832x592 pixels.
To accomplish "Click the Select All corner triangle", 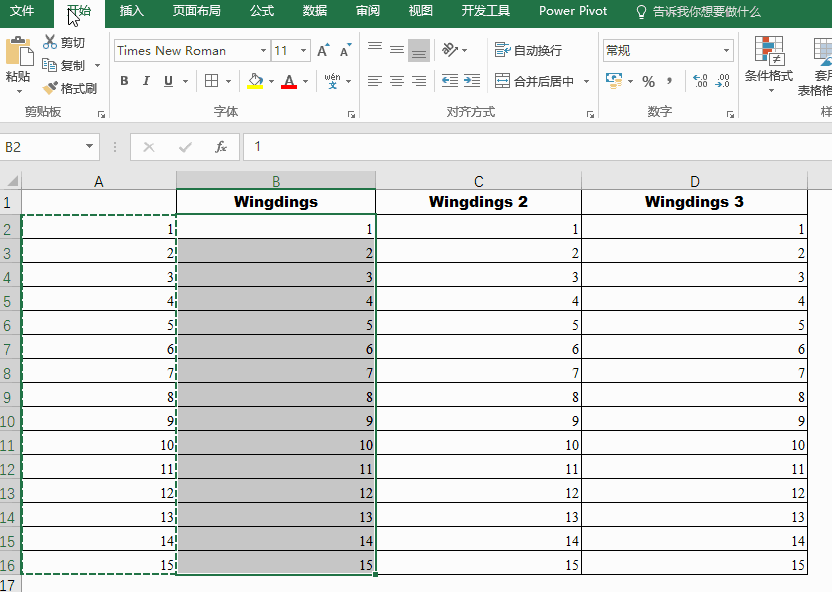I will 12,181.
